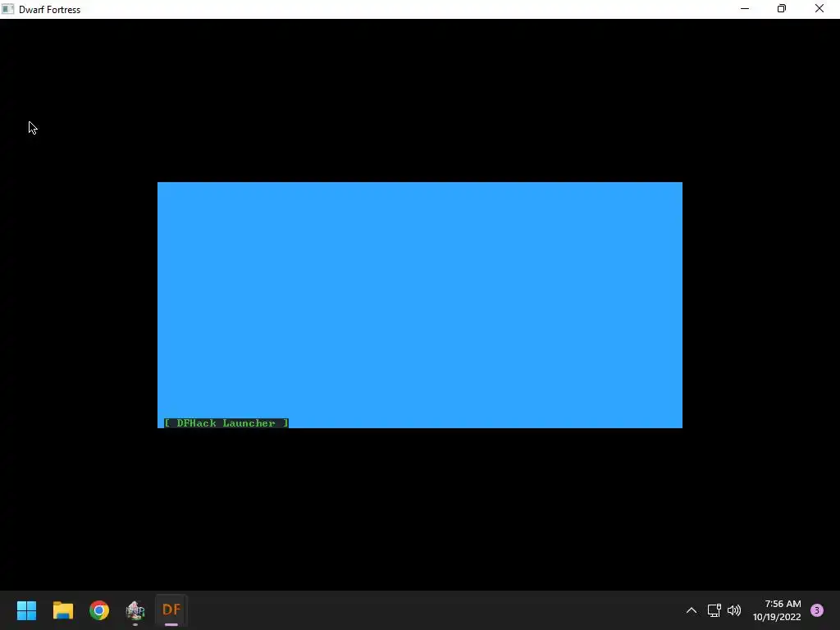Close the Dwarf Fortress window

(x=819, y=9)
